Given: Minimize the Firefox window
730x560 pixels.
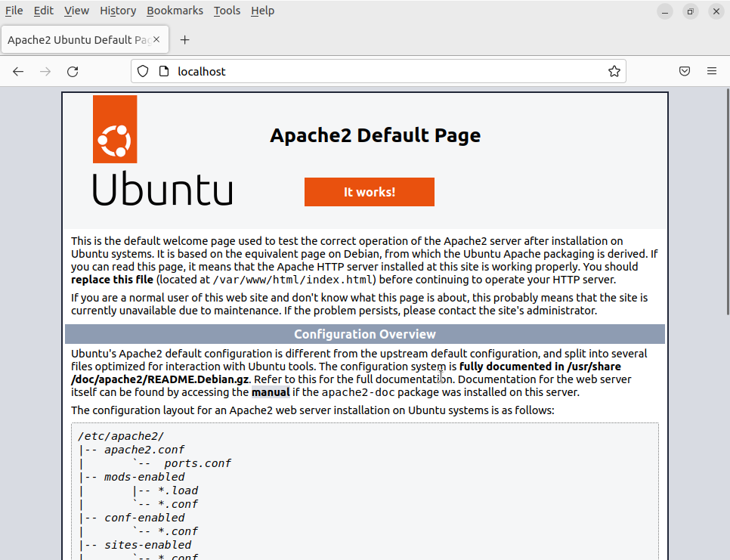Looking at the screenshot, I should point(665,11).
